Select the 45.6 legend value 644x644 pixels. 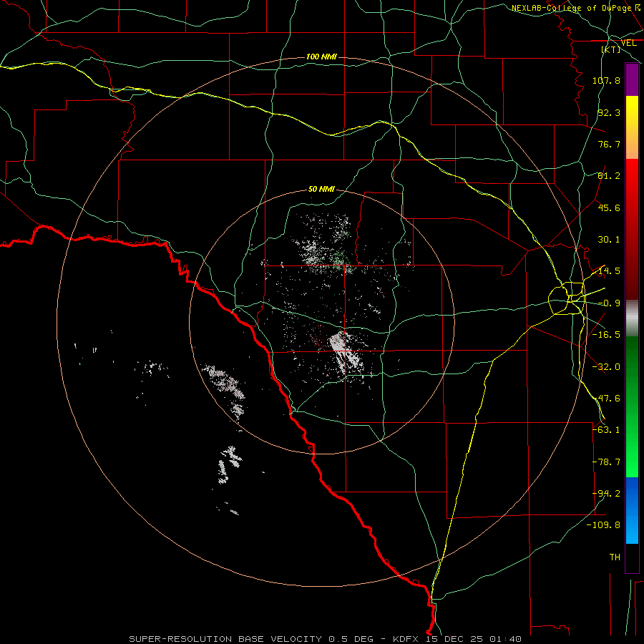point(609,208)
